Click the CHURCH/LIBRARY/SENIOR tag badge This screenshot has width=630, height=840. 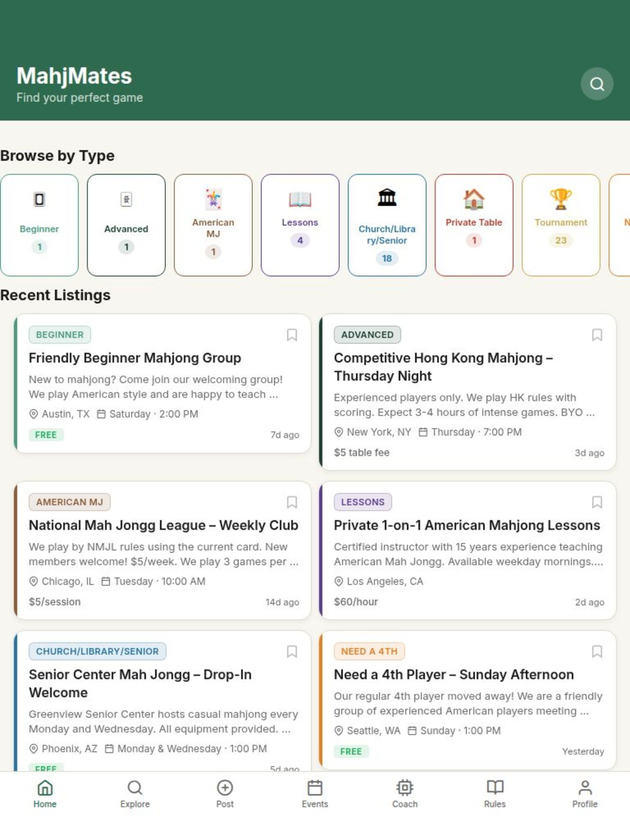pyautogui.click(x=97, y=651)
